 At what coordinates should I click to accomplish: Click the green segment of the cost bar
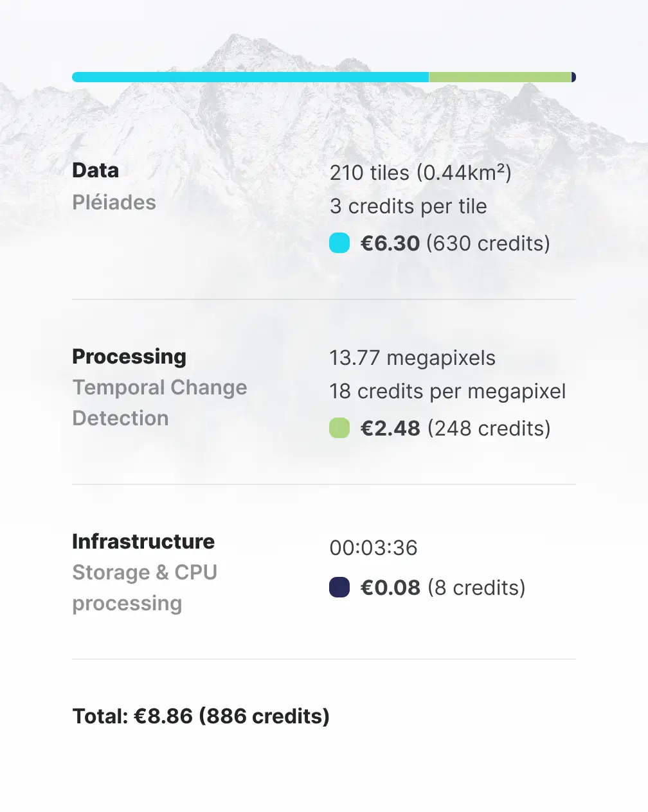(500, 77)
